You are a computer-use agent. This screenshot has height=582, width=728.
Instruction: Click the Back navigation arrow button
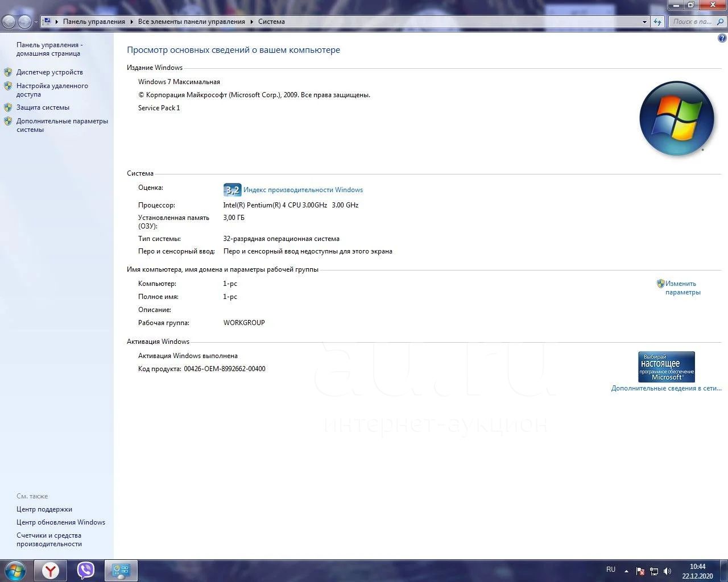(x=9, y=22)
